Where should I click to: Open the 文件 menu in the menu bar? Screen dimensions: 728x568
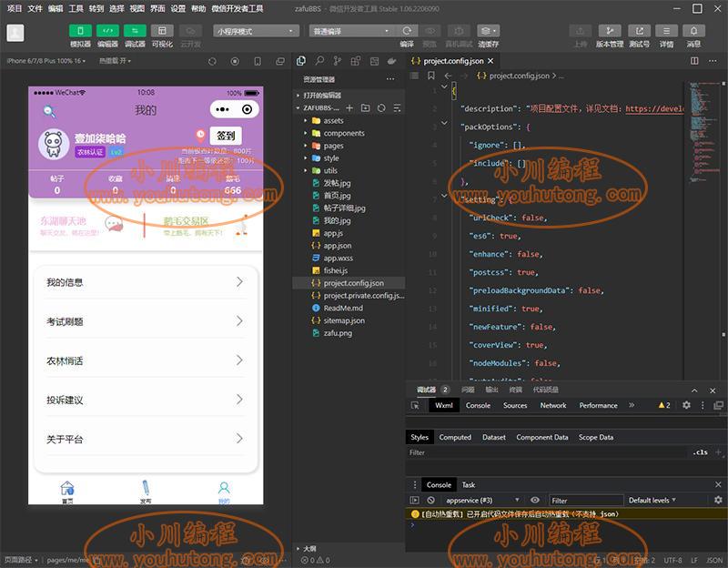(x=35, y=8)
